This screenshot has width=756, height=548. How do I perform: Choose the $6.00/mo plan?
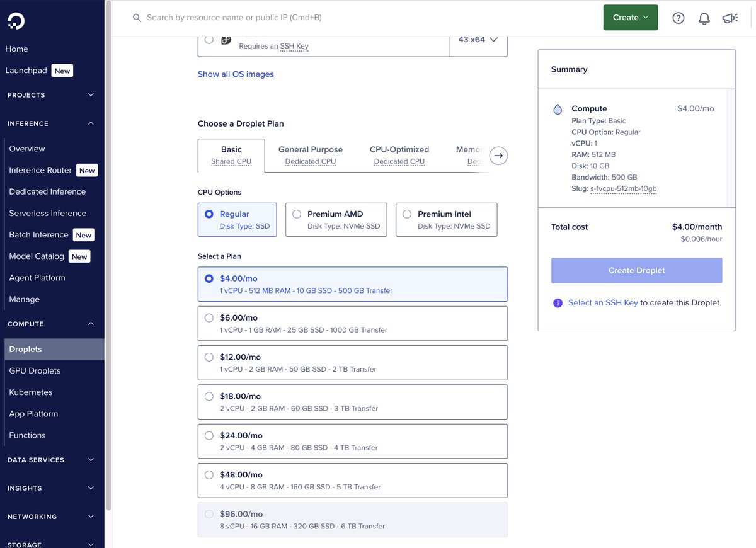(x=352, y=323)
